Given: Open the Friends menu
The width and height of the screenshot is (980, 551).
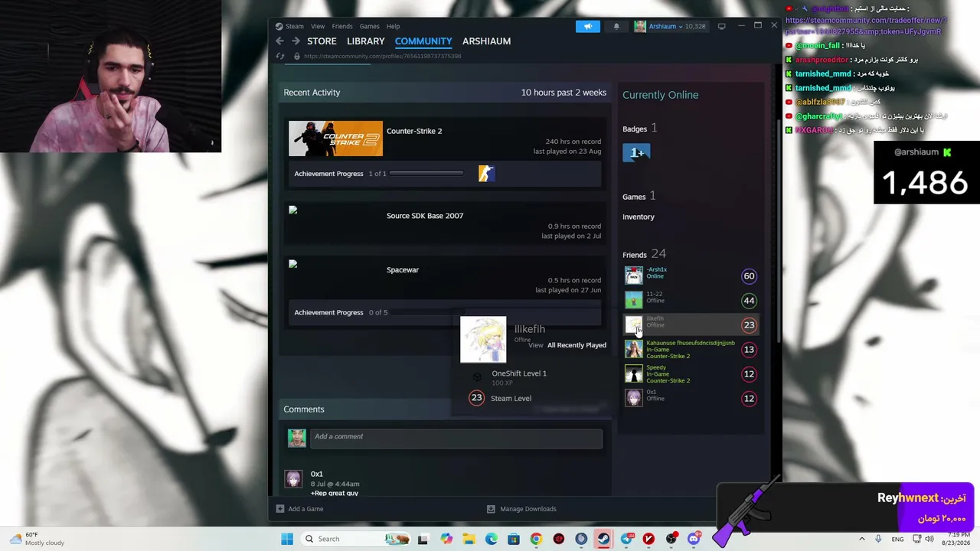Looking at the screenshot, I should pos(342,26).
